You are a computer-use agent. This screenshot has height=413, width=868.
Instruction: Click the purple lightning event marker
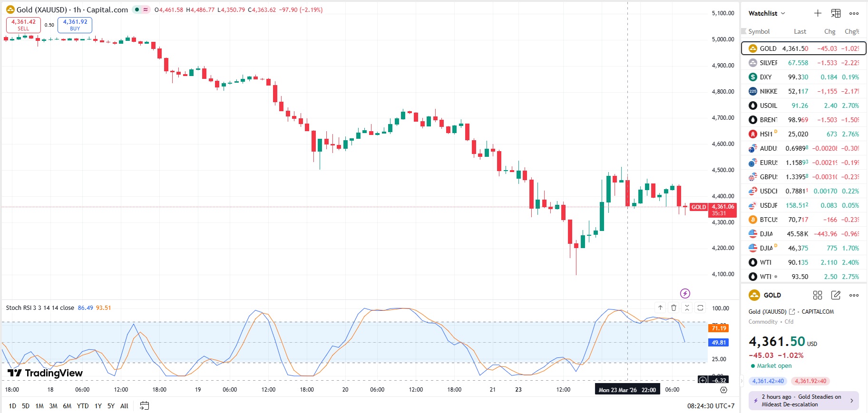point(685,293)
